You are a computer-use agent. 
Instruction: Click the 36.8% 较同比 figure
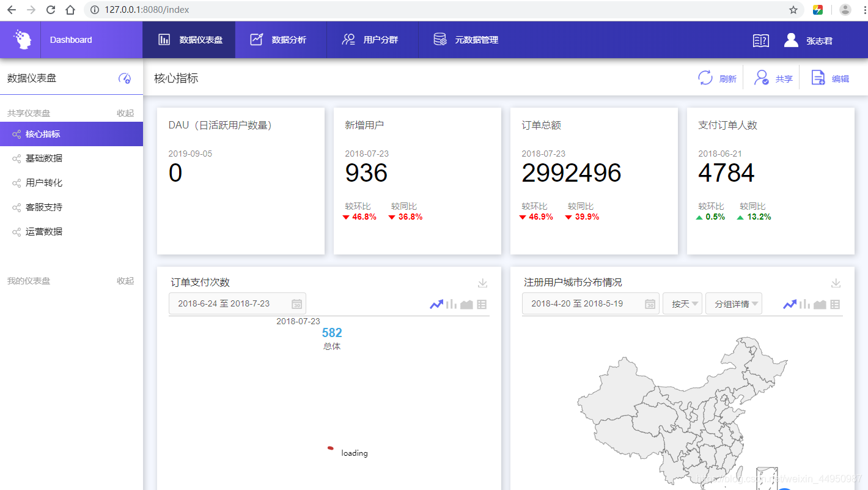[410, 217]
